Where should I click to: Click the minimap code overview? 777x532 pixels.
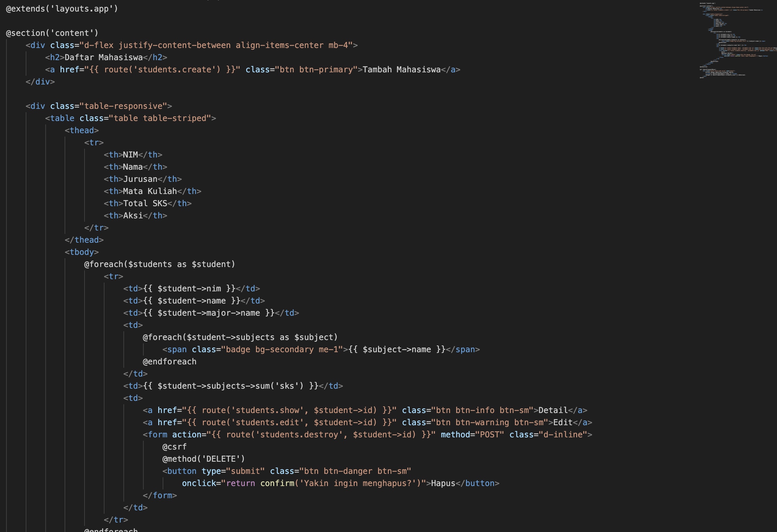pyautogui.click(x=737, y=41)
